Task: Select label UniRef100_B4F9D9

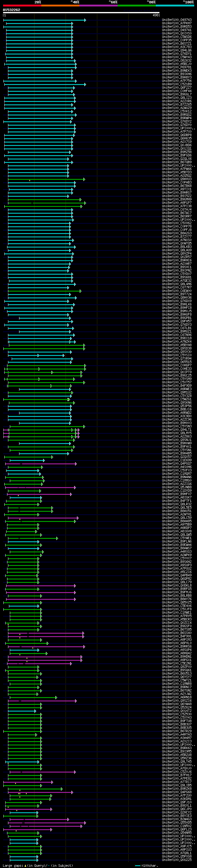Action: pyautogui.click(x=177, y=386)
